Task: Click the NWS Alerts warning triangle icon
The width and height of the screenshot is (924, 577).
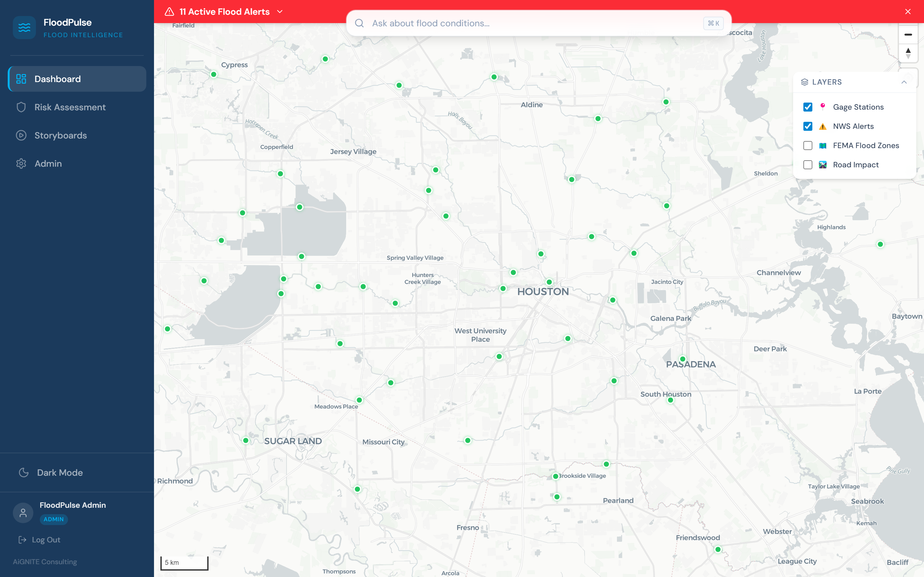Action: (822, 126)
